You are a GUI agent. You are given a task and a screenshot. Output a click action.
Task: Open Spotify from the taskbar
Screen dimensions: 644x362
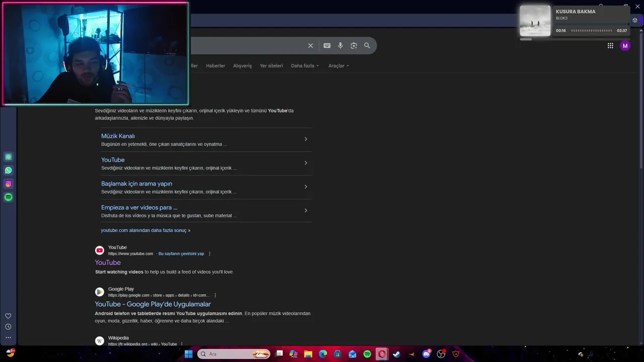tap(367, 354)
